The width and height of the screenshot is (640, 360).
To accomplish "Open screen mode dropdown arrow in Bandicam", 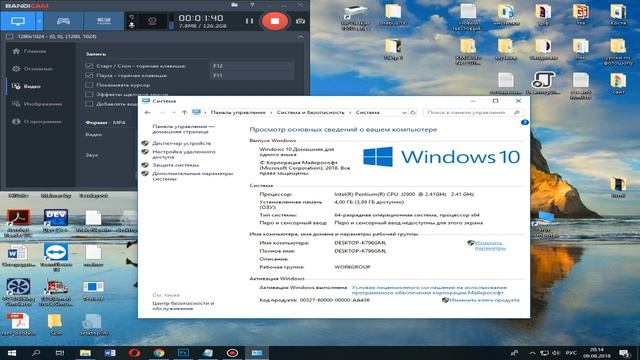I will pyautogui.click(x=39, y=21).
